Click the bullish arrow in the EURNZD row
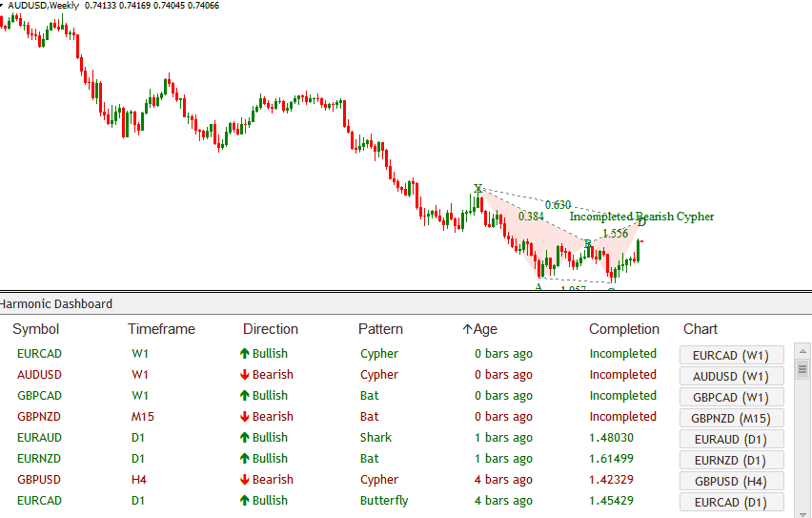812x518 pixels. point(244,459)
